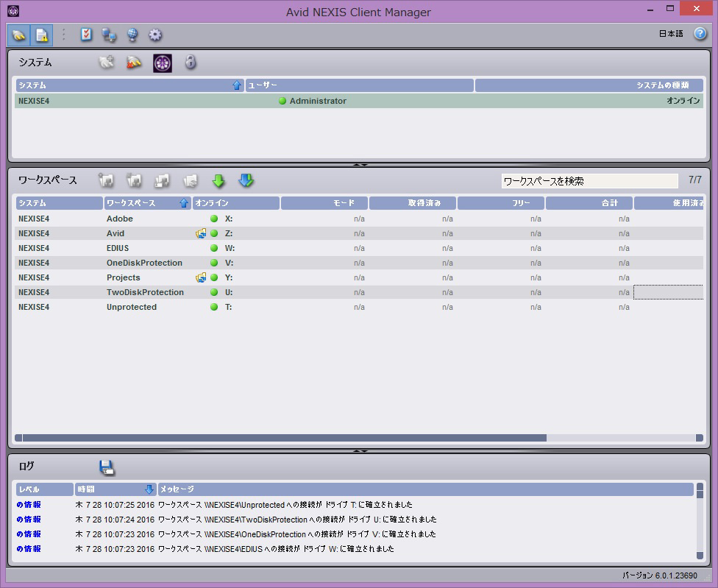Click the add remote host icon
This screenshot has height=588, width=718.
click(107, 63)
